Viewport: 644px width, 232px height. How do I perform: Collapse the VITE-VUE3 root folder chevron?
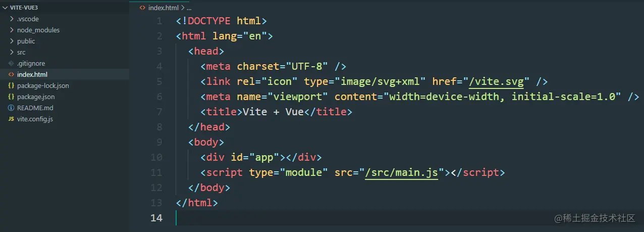(5, 8)
